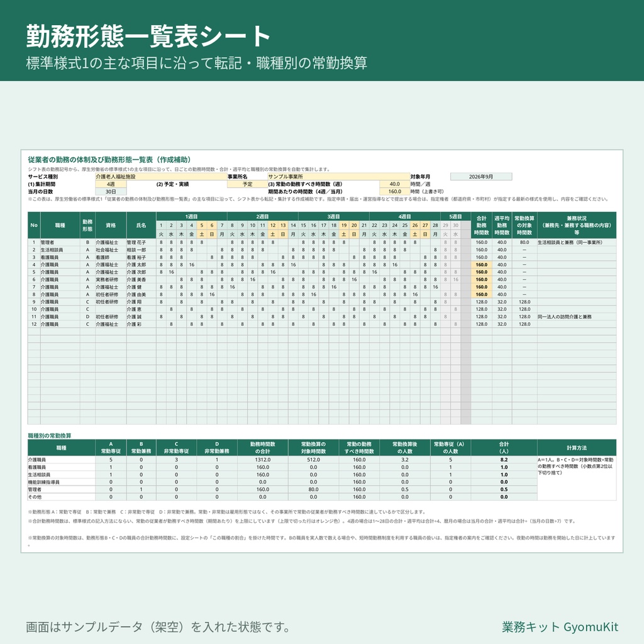The image size is (644, 644).
Task: Select the 集計期間 cell showing 4週
Action: tap(111, 184)
